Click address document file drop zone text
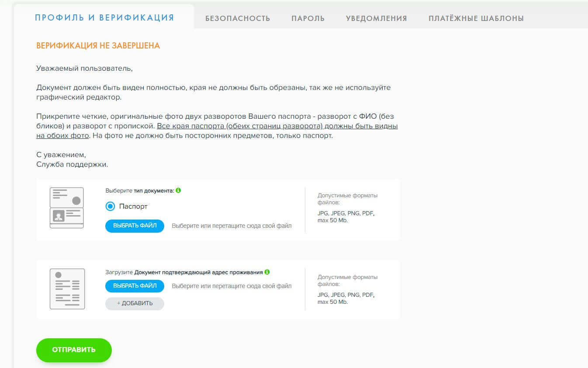The height and width of the screenshot is (368, 588). point(232,286)
